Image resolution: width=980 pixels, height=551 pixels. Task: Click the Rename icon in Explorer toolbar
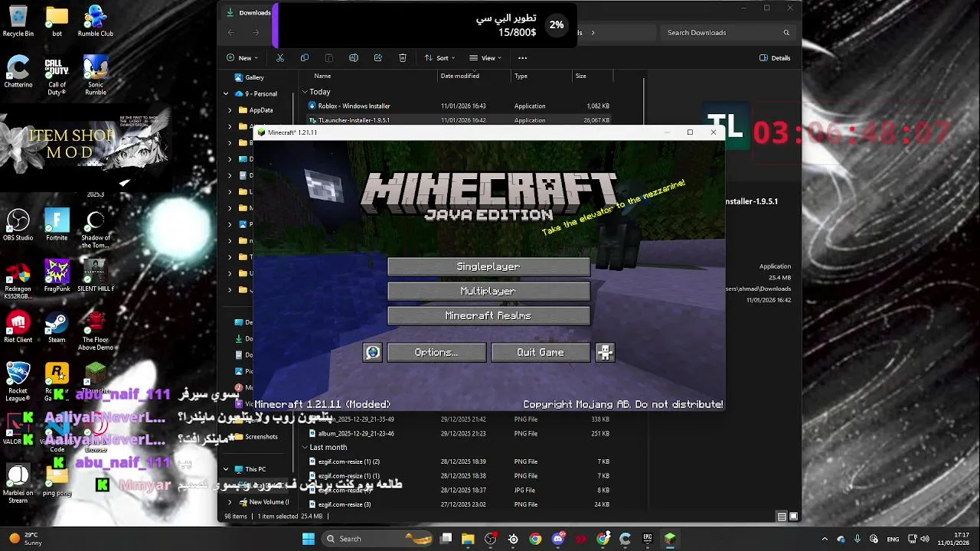[354, 58]
